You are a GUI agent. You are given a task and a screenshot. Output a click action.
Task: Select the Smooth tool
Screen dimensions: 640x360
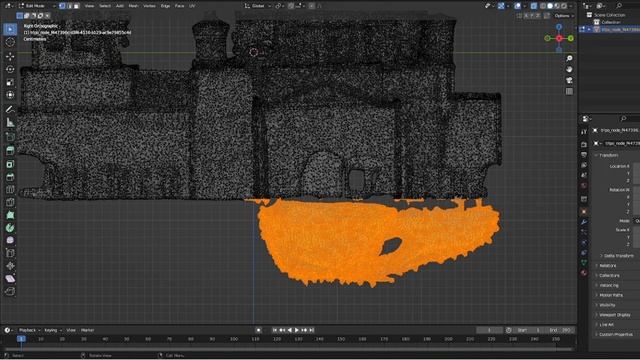10,240
